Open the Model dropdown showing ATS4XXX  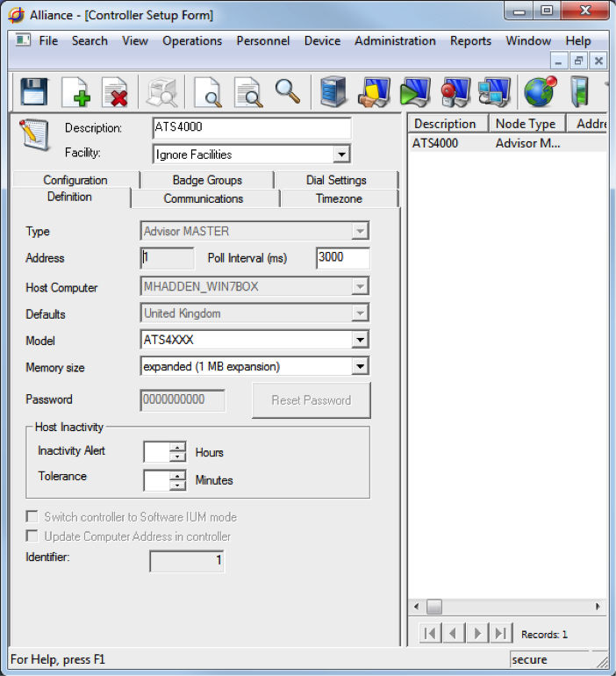point(360,341)
